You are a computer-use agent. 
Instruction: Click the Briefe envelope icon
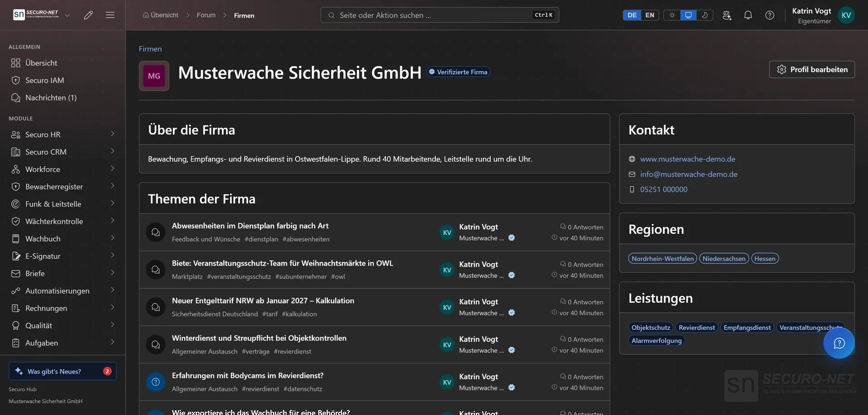pyautogui.click(x=16, y=273)
